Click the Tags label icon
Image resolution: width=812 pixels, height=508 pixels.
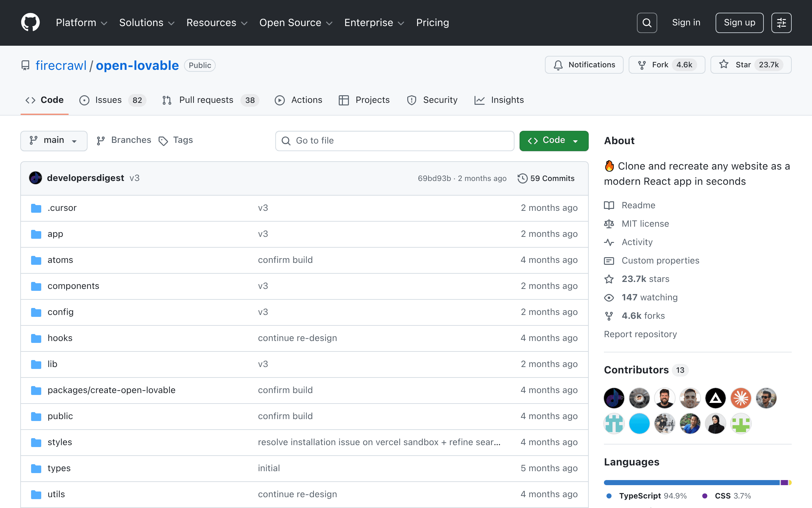(163, 141)
